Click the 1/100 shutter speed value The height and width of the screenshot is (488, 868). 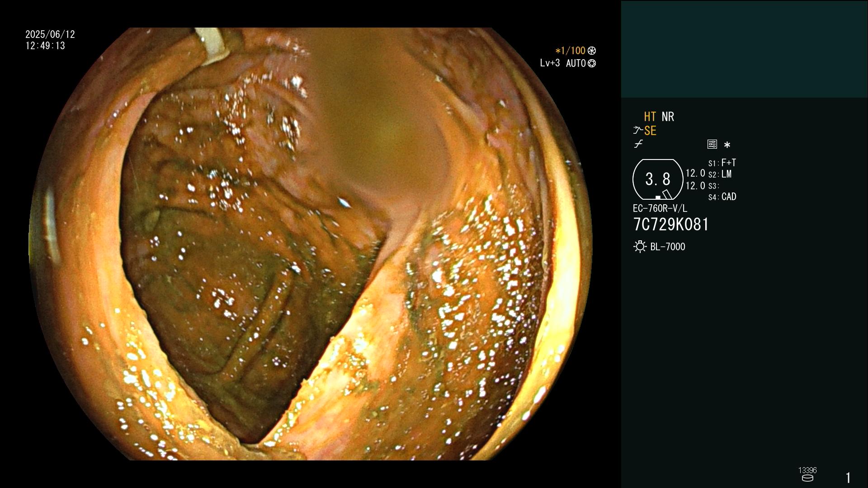(573, 51)
